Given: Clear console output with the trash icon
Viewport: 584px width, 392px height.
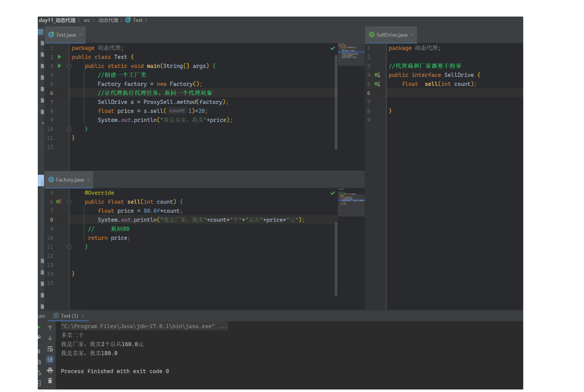Looking at the screenshot, I should pyautogui.click(x=50, y=380).
